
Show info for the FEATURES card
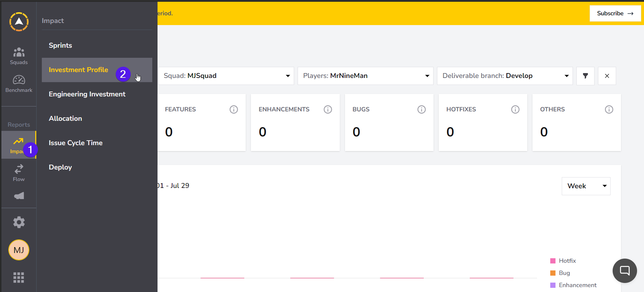(234, 110)
